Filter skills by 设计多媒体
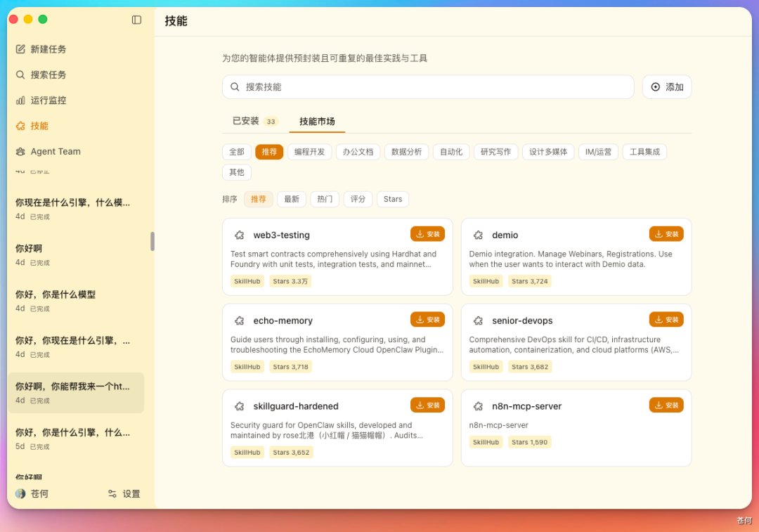 pyautogui.click(x=548, y=152)
